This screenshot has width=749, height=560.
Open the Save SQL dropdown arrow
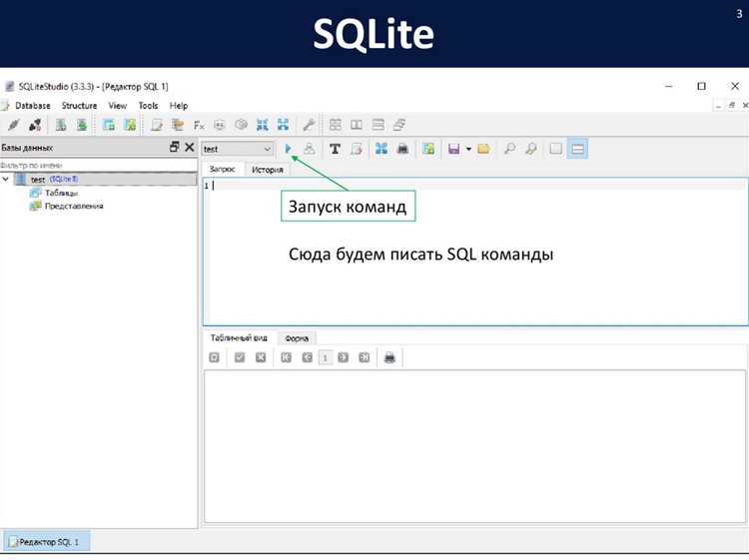point(468,149)
